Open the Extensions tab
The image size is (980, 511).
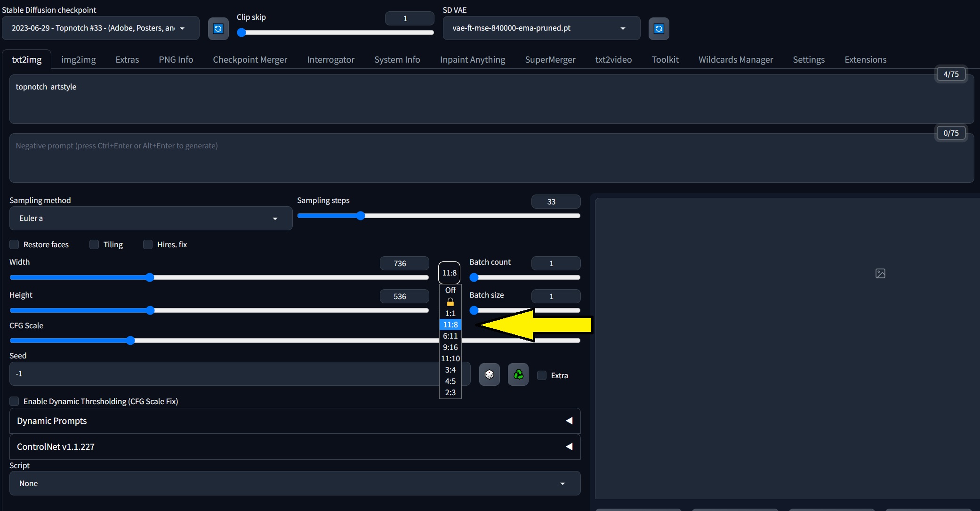tap(865, 59)
